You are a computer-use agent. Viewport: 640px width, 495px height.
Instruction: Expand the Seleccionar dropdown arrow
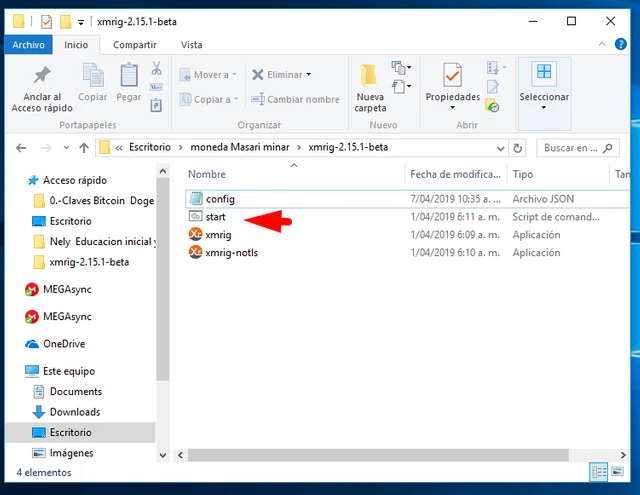pos(544,108)
